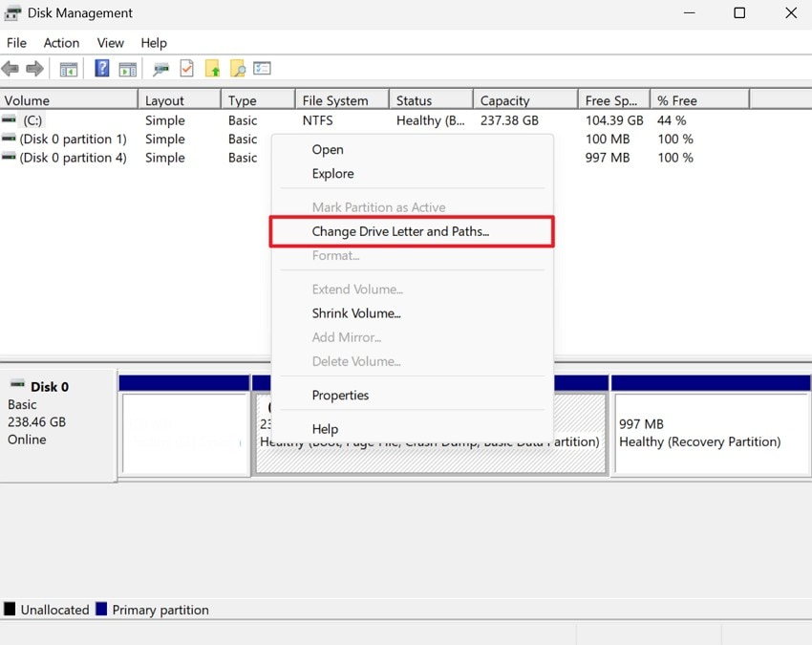Viewport: 812px width, 645px height.
Task: Click the NTFS file system cell
Action: [x=317, y=120]
